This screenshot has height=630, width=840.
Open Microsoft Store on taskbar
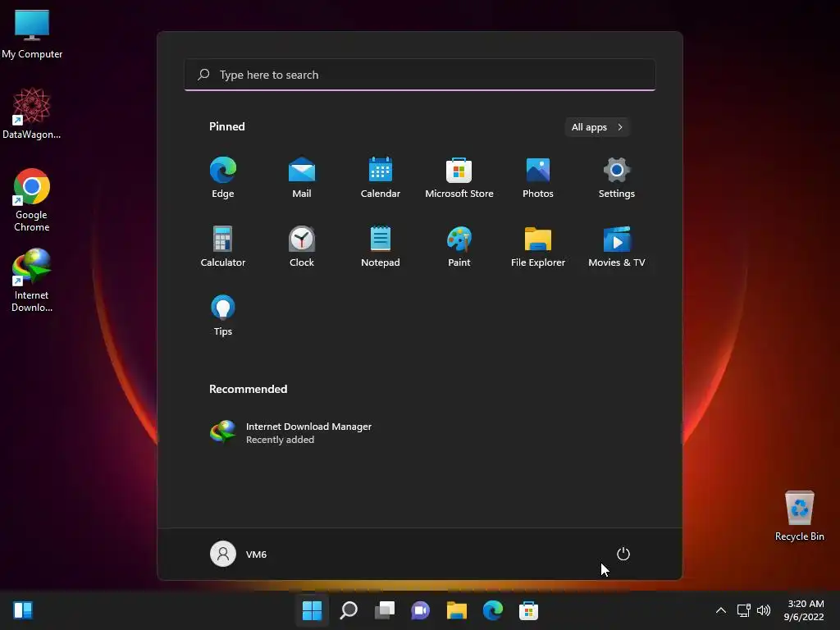point(529,610)
